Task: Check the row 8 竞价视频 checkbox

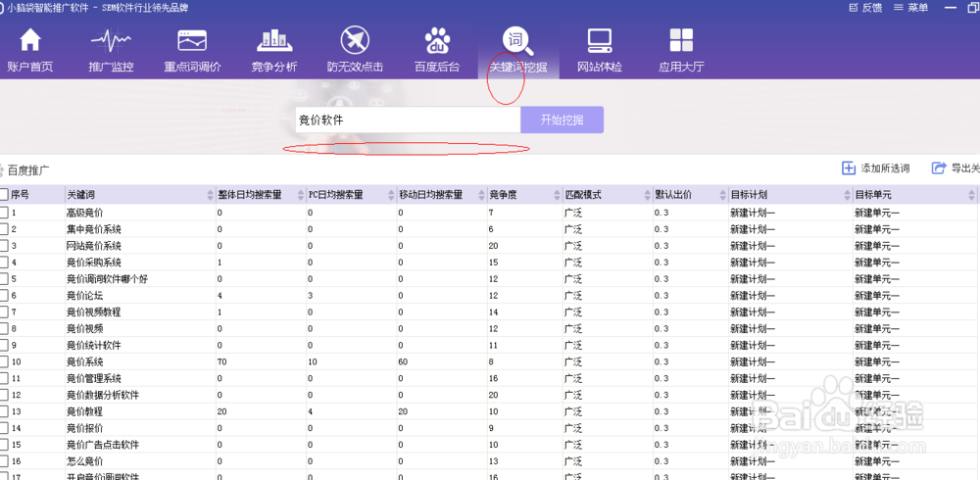Action: [x=3, y=329]
